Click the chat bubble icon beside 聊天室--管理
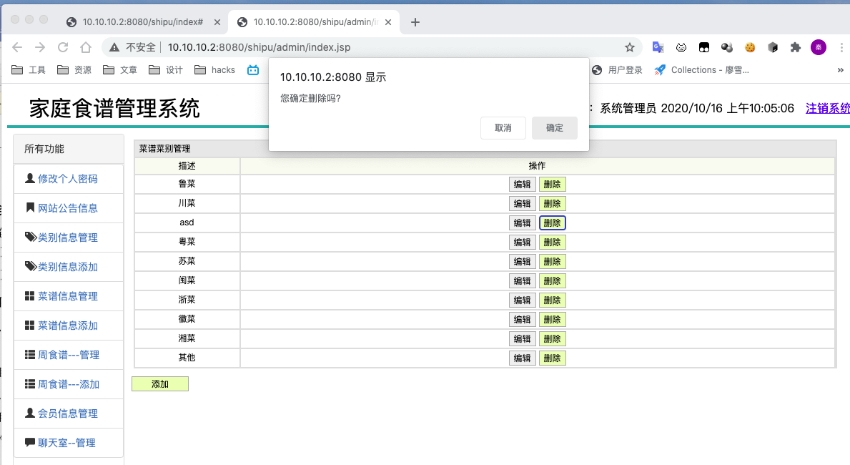The height and width of the screenshot is (465, 850). pyautogui.click(x=30, y=442)
